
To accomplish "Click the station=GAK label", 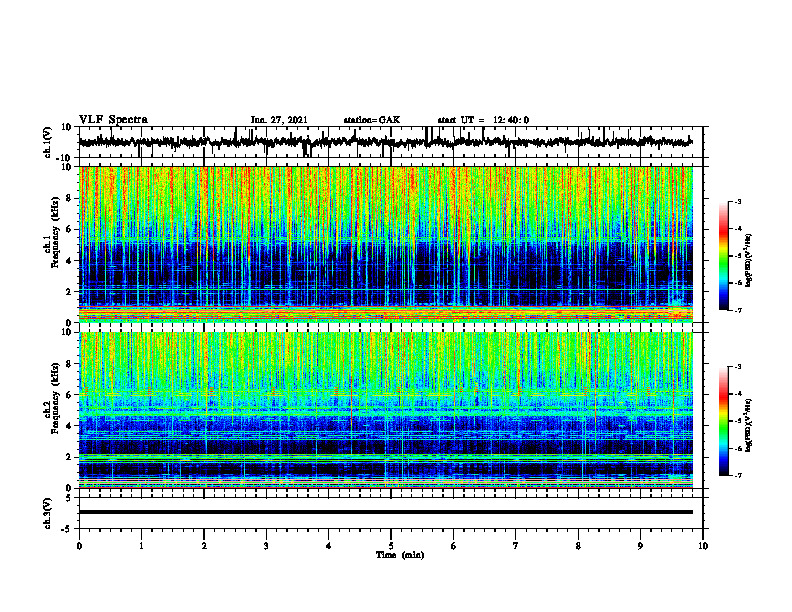I will tap(372, 120).
